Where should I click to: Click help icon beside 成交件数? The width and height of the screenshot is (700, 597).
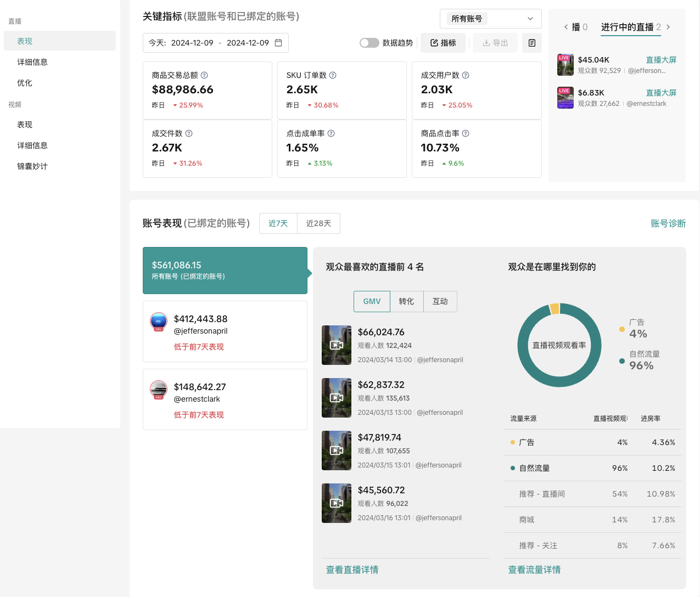[189, 133]
